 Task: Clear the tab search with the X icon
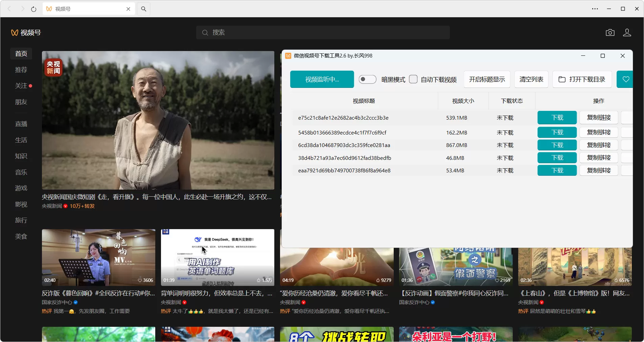point(128,9)
